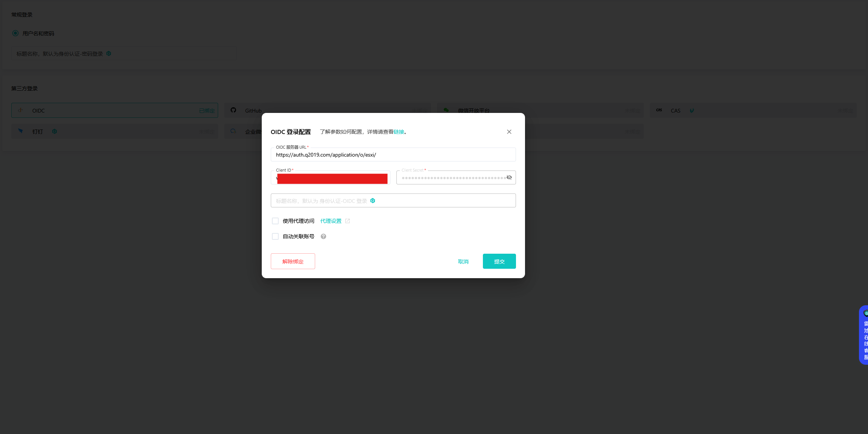Screen dimensions: 868x434
Task: Toggle Client Secret visibility eye icon
Action: 509,177
